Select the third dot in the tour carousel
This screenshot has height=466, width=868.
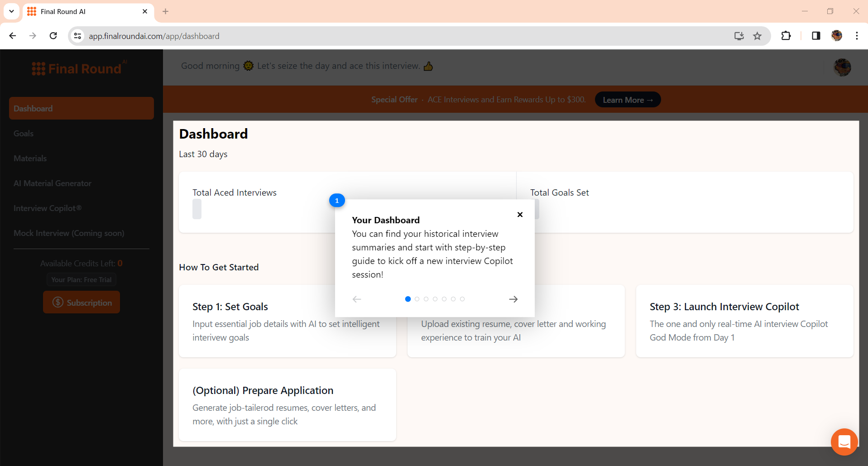[x=426, y=299]
